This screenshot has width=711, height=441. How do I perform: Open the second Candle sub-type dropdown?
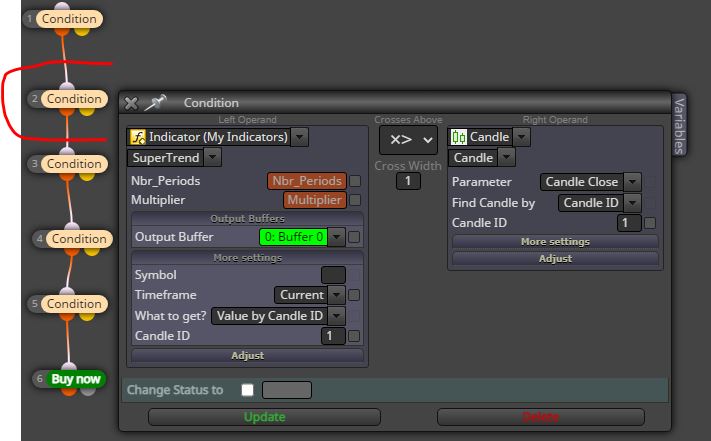point(506,158)
